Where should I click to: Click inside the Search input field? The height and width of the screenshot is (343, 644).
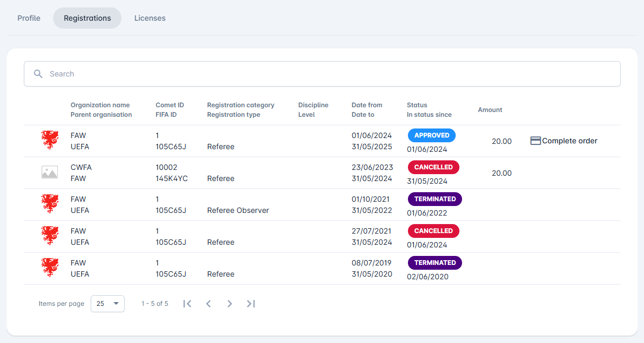coord(329,74)
